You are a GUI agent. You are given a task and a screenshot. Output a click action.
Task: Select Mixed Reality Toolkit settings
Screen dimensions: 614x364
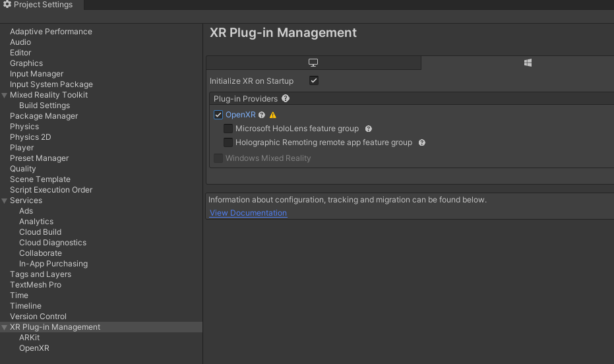click(49, 95)
